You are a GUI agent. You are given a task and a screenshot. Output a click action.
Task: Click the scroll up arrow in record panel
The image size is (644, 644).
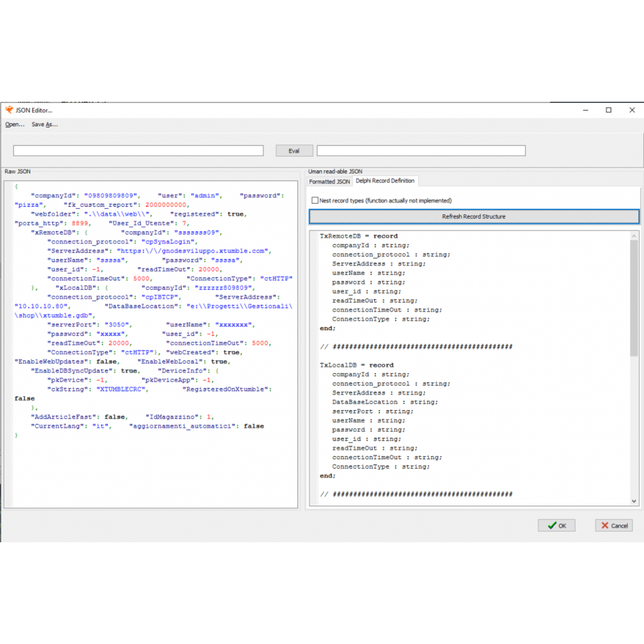tap(634, 236)
